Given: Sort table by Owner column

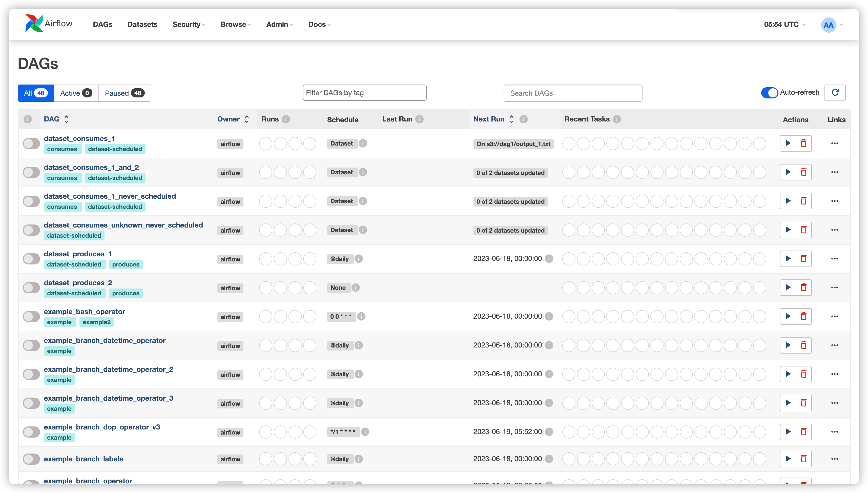Looking at the screenshot, I should pyautogui.click(x=233, y=119).
